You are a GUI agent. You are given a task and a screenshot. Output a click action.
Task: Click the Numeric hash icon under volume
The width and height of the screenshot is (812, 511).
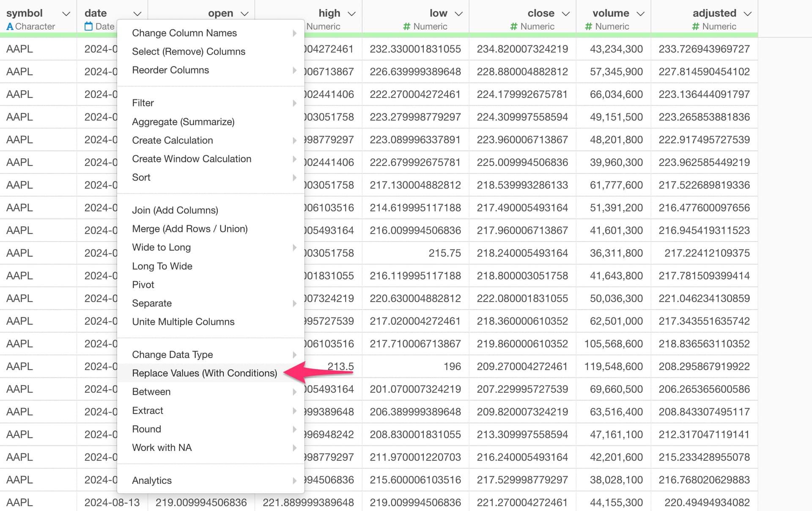(x=588, y=27)
